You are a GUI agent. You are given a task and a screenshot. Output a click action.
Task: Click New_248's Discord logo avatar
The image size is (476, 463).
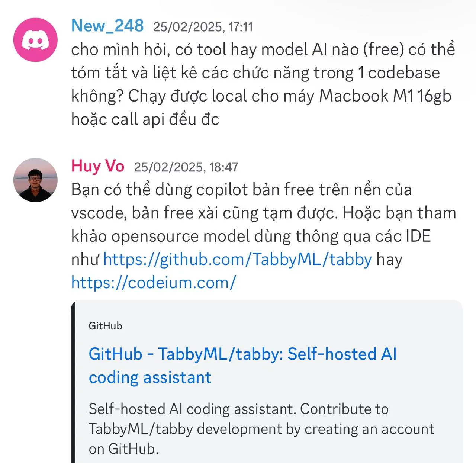coord(35,39)
